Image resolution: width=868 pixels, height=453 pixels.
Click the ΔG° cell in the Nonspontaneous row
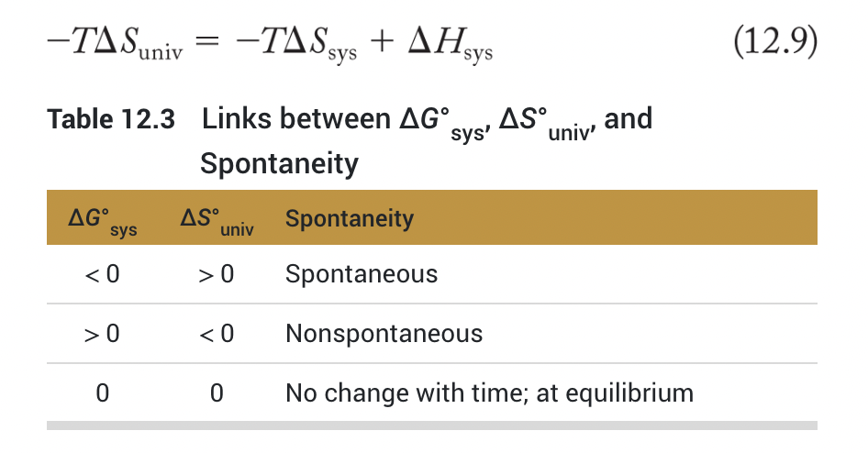(x=102, y=334)
